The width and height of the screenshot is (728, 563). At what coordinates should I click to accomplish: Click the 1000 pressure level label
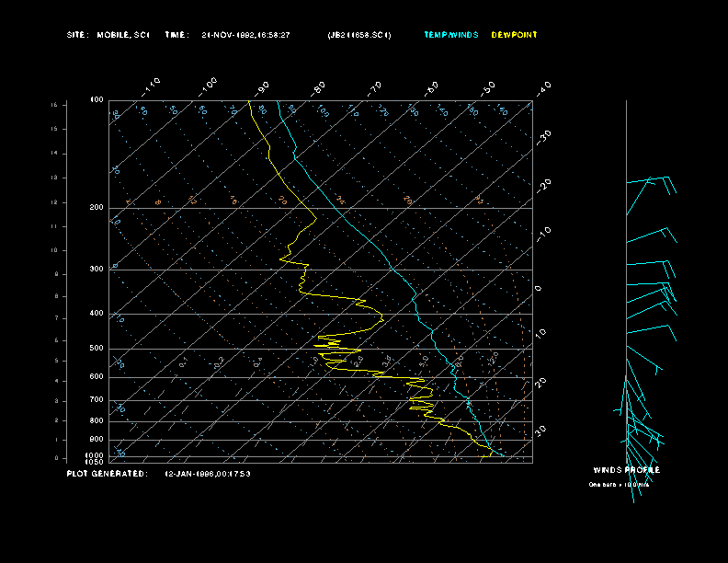click(x=95, y=455)
